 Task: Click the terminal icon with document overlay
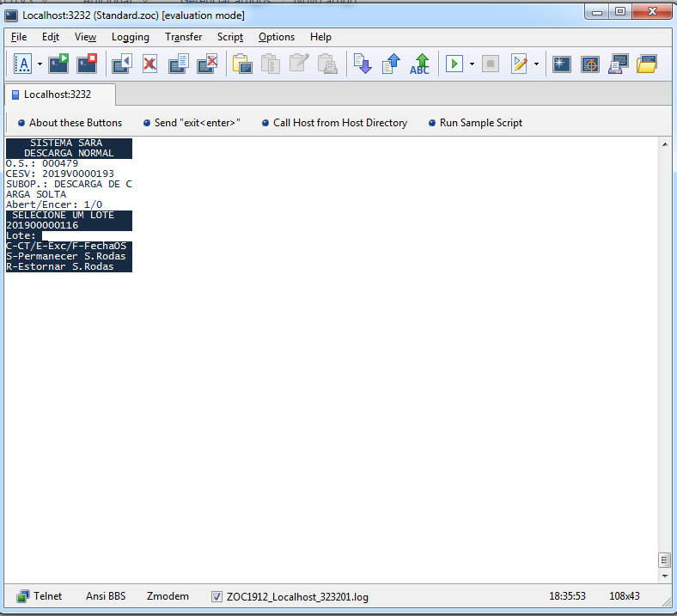(179, 64)
